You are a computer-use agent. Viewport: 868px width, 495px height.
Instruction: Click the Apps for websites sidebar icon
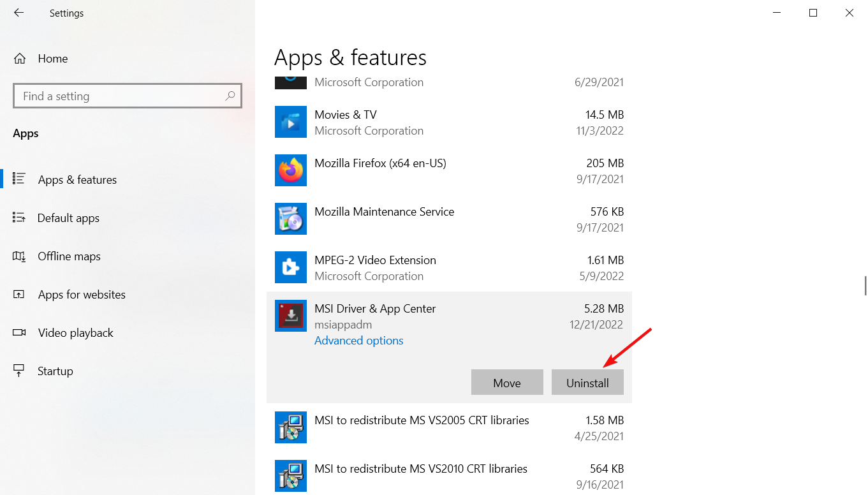(19, 294)
